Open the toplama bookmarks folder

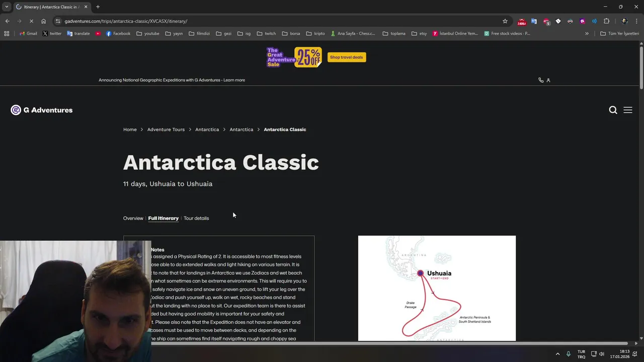click(x=394, y=34)
